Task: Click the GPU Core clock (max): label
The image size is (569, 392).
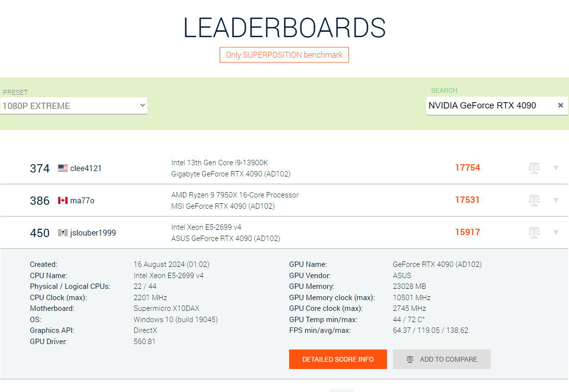Action: point(326,308)
